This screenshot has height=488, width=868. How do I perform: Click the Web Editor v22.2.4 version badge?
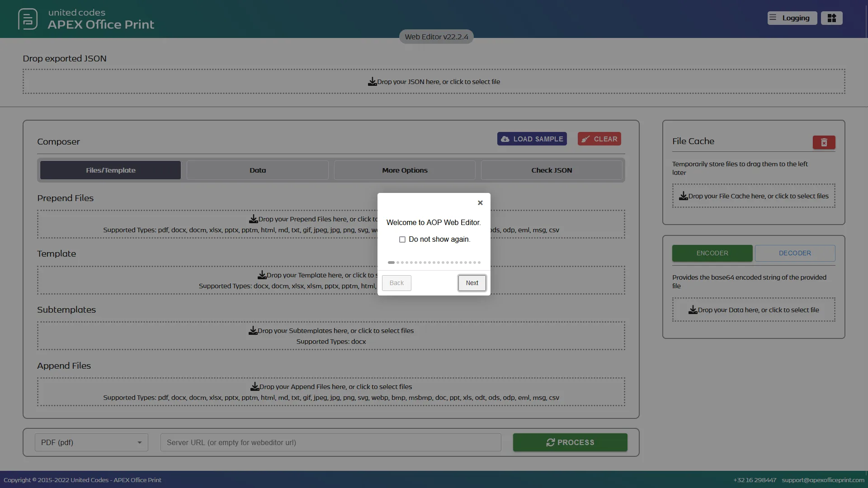coord(436,37)
